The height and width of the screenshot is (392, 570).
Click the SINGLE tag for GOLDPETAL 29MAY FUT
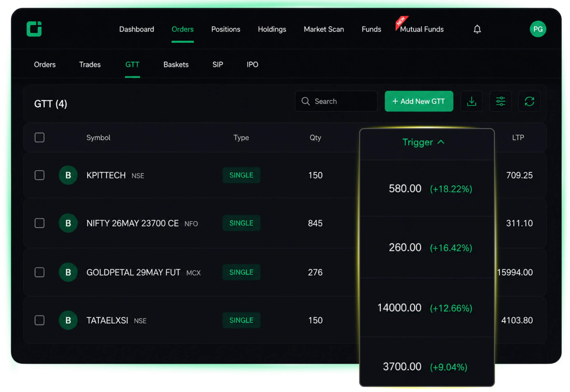click(x=241, y=272)
